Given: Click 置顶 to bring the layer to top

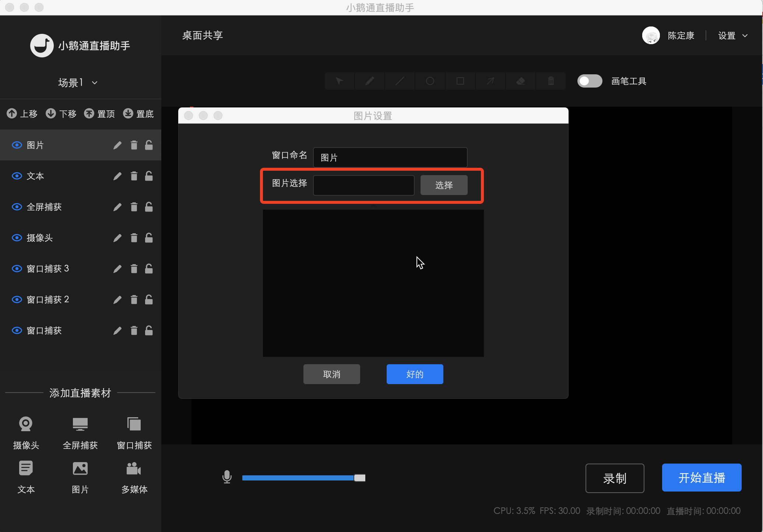Looking at the screenshot, I should (99, 114).
